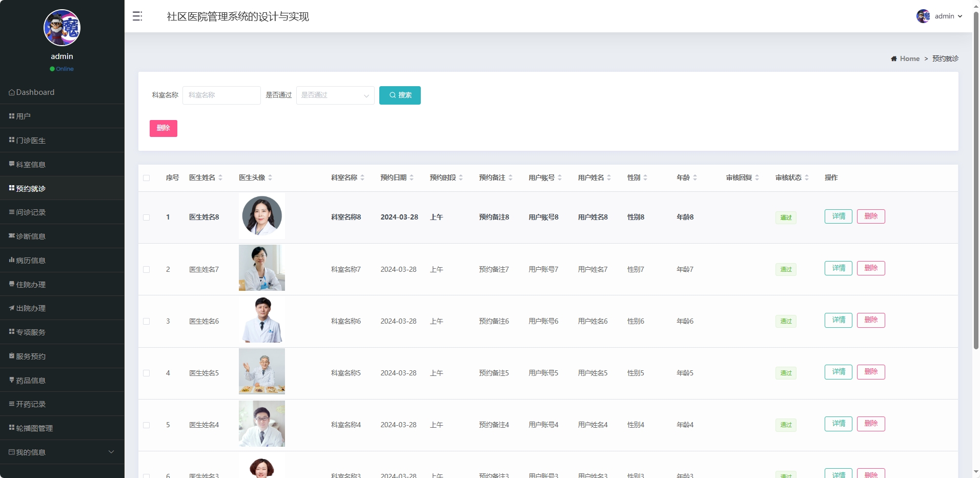Open doctor photo thumbnail for 医生姓名8

pos(262,216)
